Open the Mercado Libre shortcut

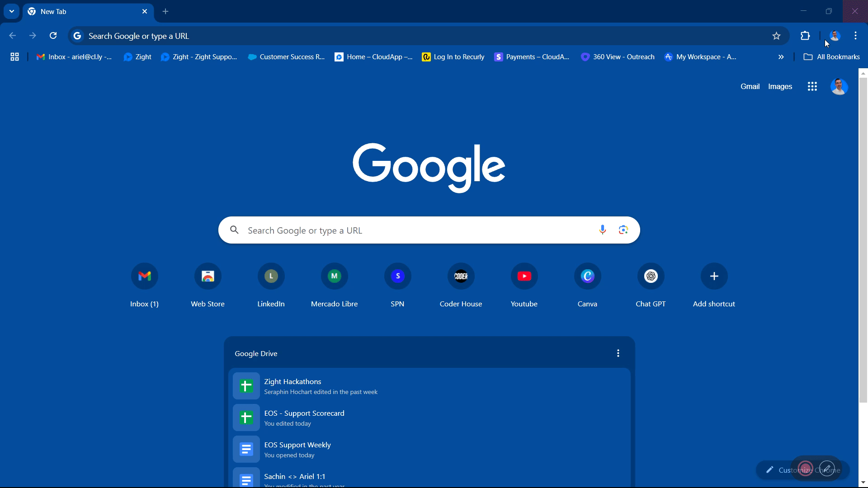335,285
